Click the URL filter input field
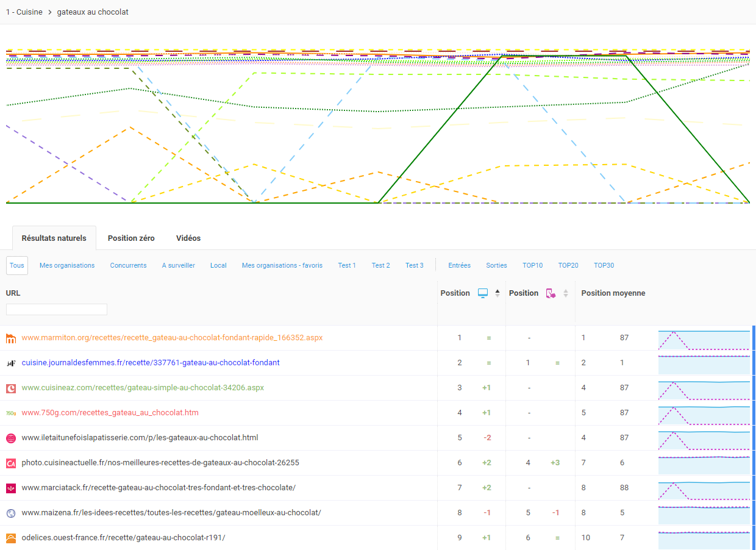The image size is (756, 550). click(x=57, y=310)
